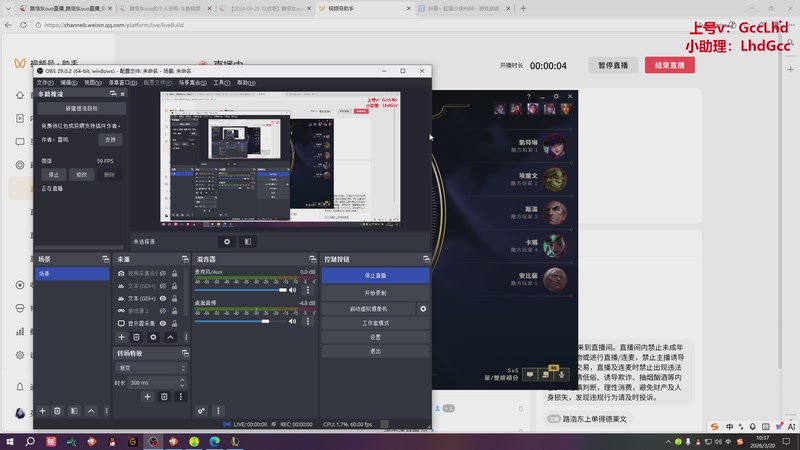Open the transition type dropdown in 转场特效
Image resolution: width=800 pixels, height=450 pixels.
pos(151,368)
